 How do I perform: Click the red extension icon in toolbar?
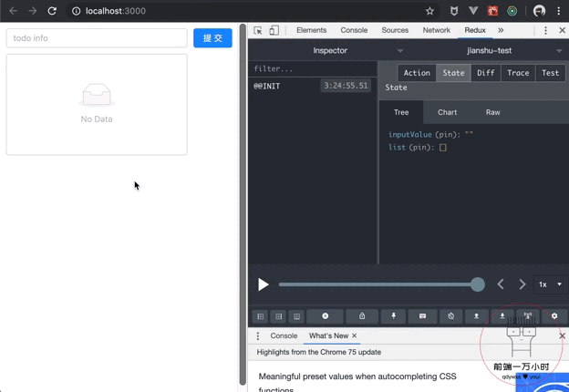[492, 11]
